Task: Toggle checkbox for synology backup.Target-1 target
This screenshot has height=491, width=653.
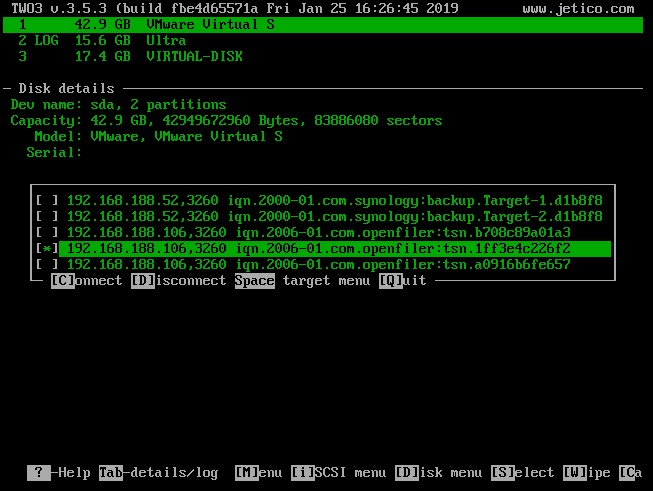Action: point(47,200)
